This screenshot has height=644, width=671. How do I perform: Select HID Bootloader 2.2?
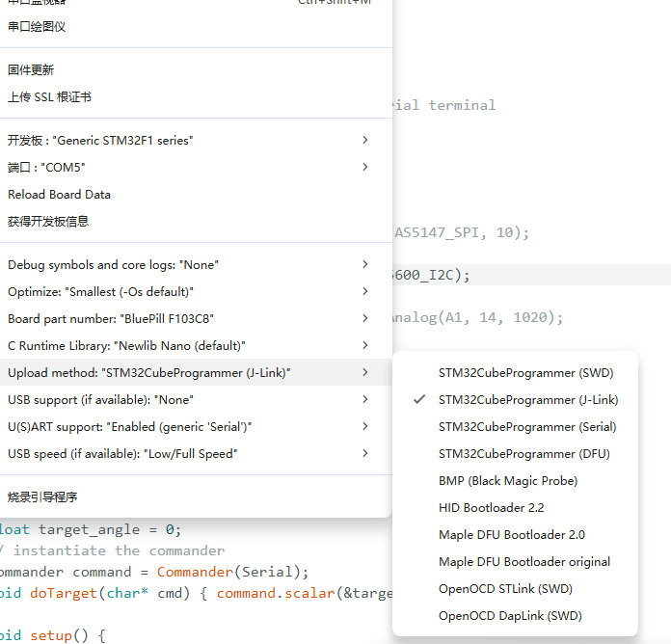coord(515,507)
